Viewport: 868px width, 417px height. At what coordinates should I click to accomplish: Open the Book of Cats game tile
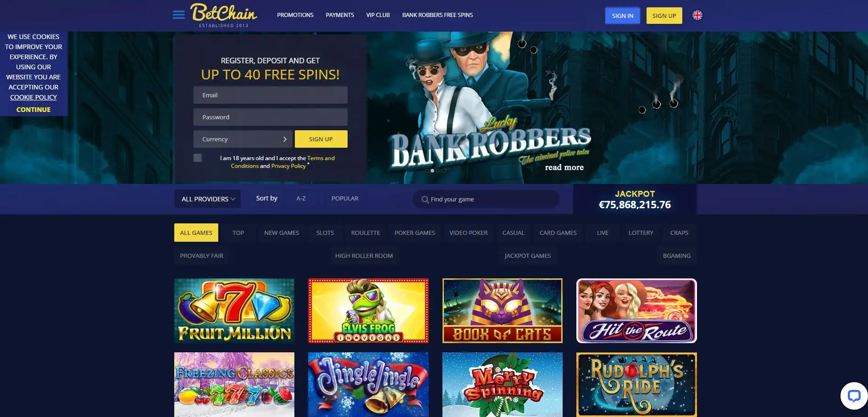tap(503, 311)
